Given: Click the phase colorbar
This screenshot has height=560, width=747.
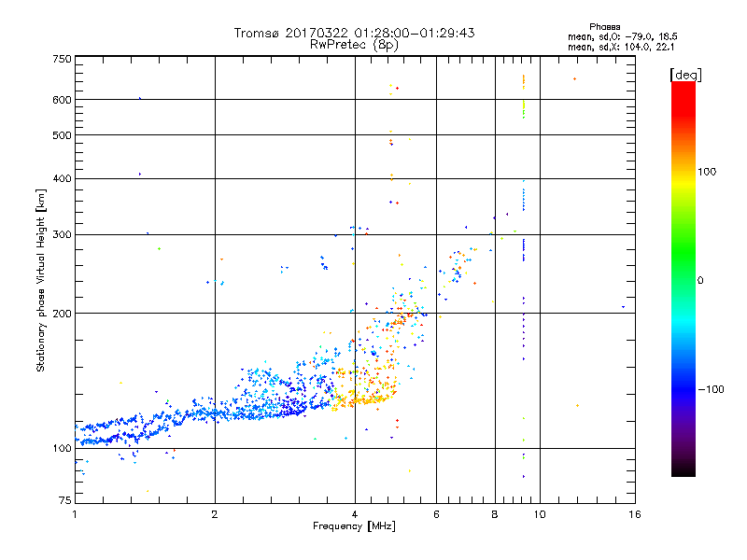Looking at the screenshot, I should (x=684, y=278).
